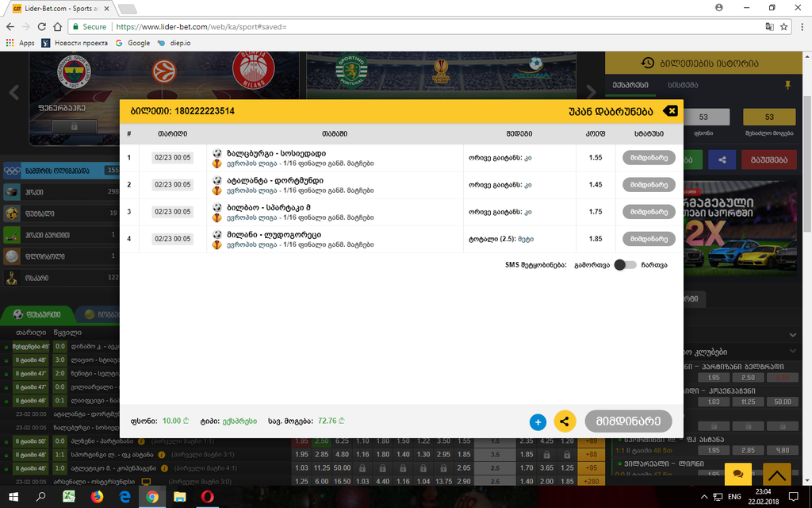This screenshot has width=812, height=508.
Task: Click Europa League trophy icon in ბილბაო row
Action: pos(217,217)
